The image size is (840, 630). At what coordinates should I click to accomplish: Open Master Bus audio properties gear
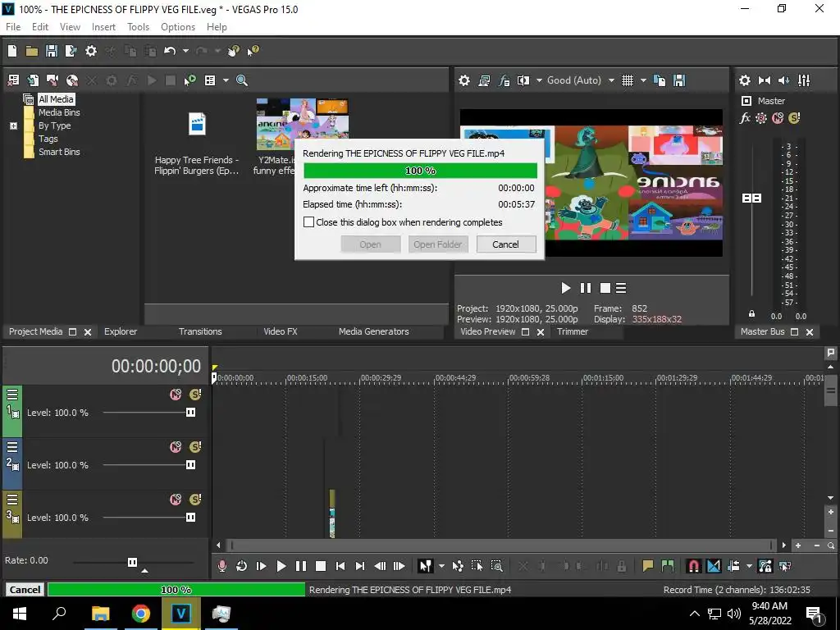pyautogui.click(x=745, y=80)
